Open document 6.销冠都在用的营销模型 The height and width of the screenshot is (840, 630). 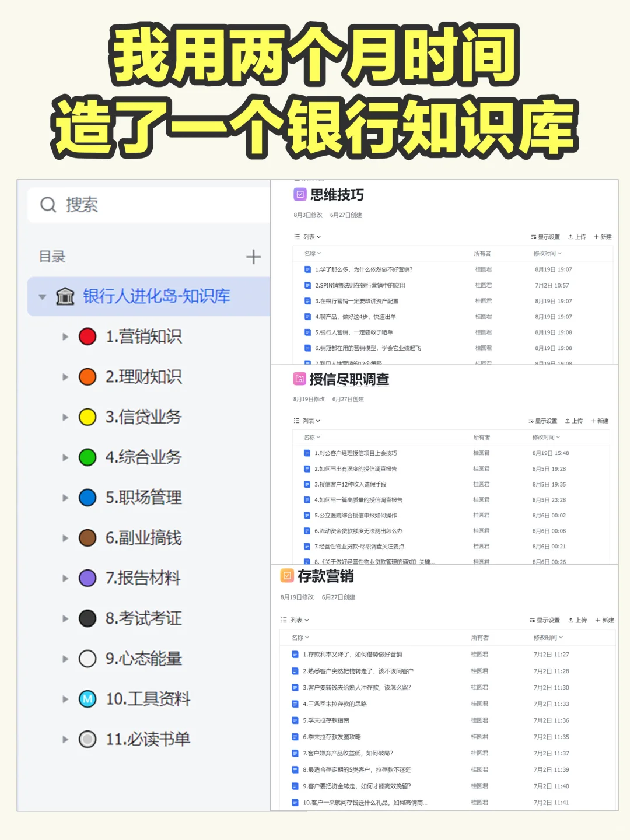(368, 348)
